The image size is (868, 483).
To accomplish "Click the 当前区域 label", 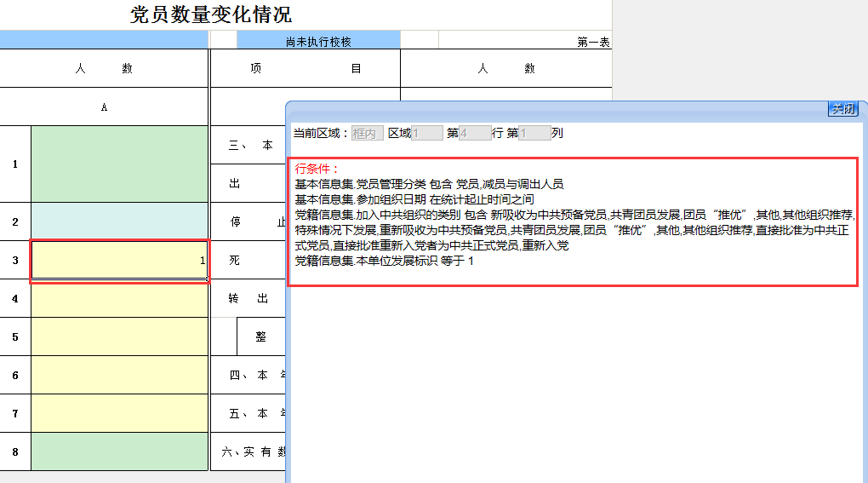I will [x=321, y=133].
